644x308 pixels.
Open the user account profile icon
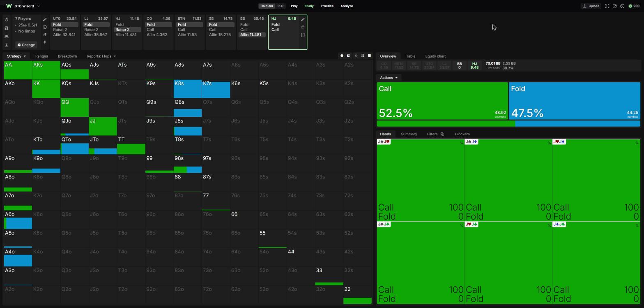622,6
